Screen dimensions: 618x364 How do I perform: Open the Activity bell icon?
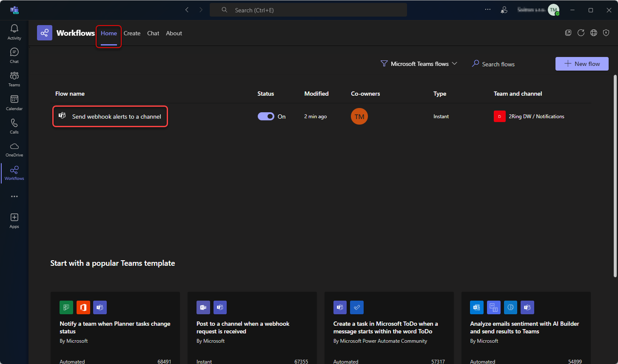tap(14, 31)
